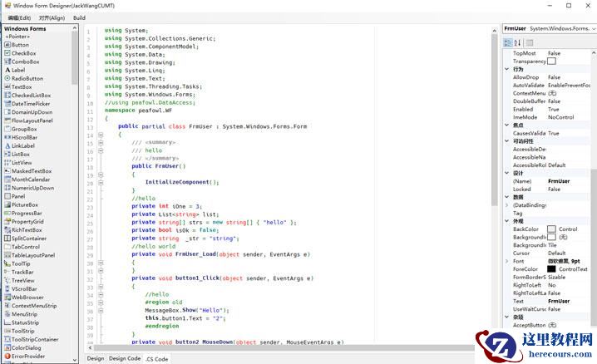This screenshot has width=597, height=364.
Task: Open the Build menu
Action: coord(79,18)
